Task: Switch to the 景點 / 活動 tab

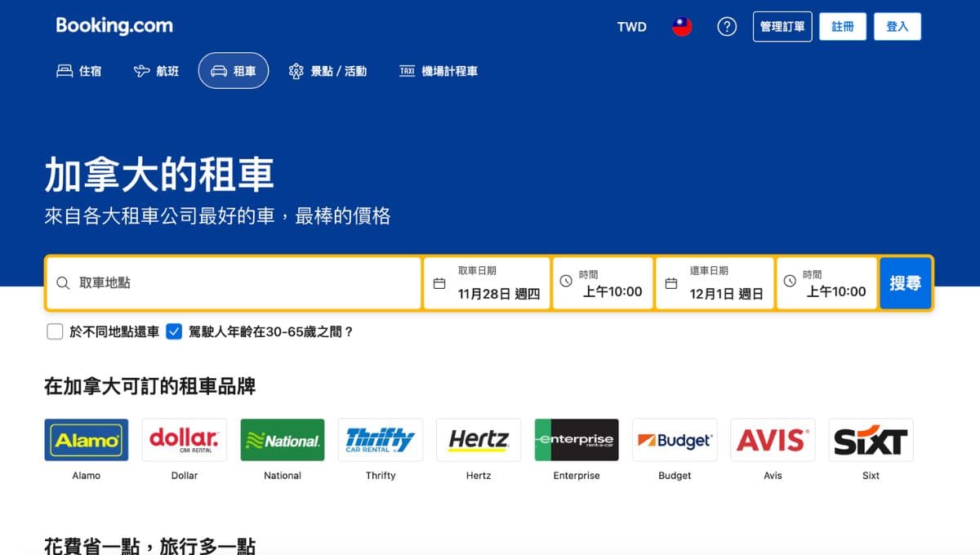Action: 327,71
